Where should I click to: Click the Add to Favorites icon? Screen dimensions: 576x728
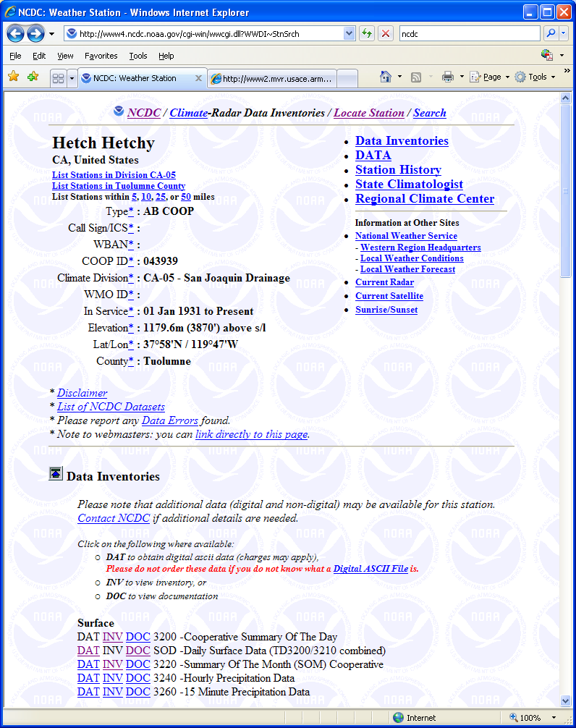[33, 77]
